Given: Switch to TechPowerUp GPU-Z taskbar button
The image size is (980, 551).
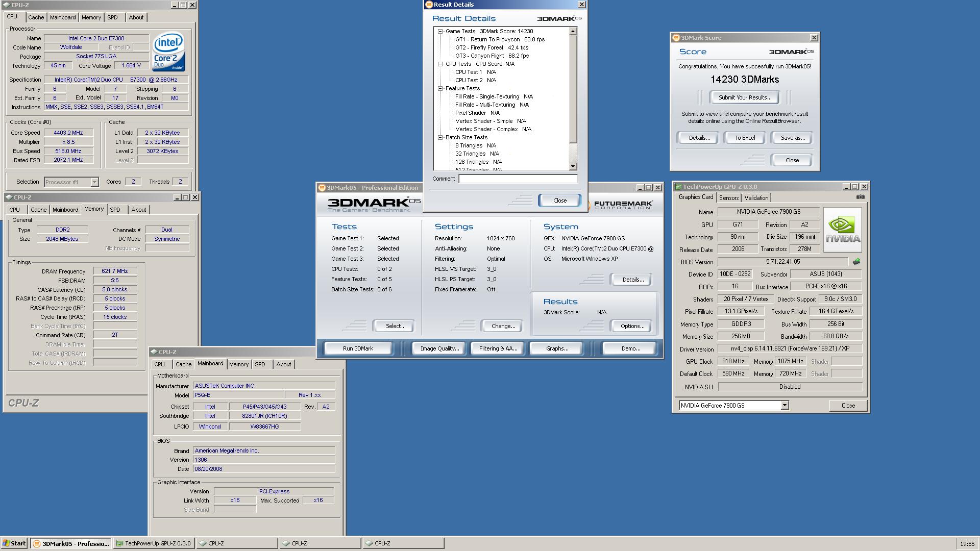Looking at the screenshot, I should coord(154,543).
